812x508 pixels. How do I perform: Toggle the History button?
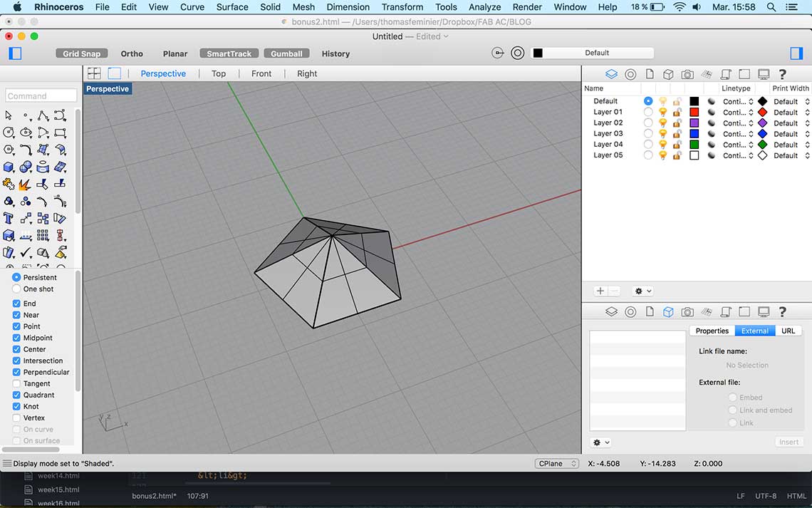tap(335, 53)
